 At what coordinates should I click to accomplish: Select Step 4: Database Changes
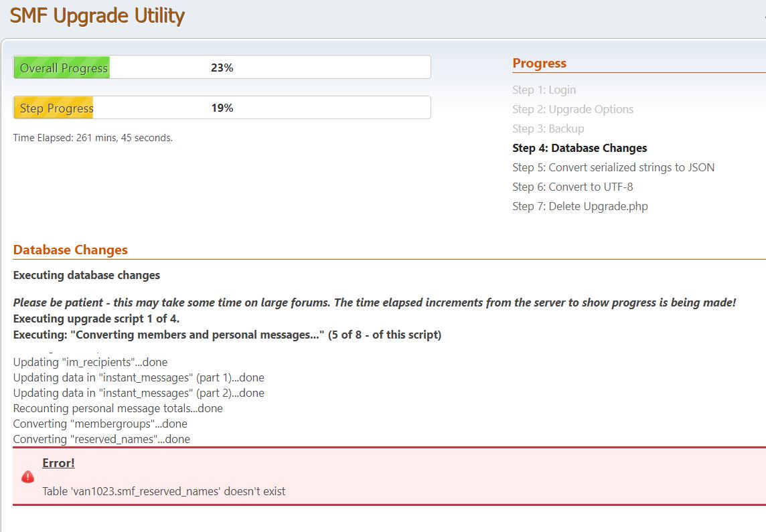tap(579, 148)
